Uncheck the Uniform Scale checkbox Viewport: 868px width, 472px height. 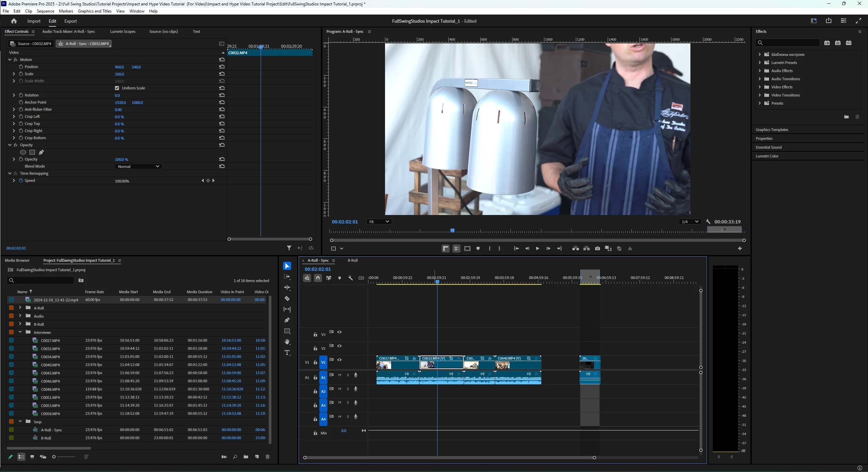point(117,88)
